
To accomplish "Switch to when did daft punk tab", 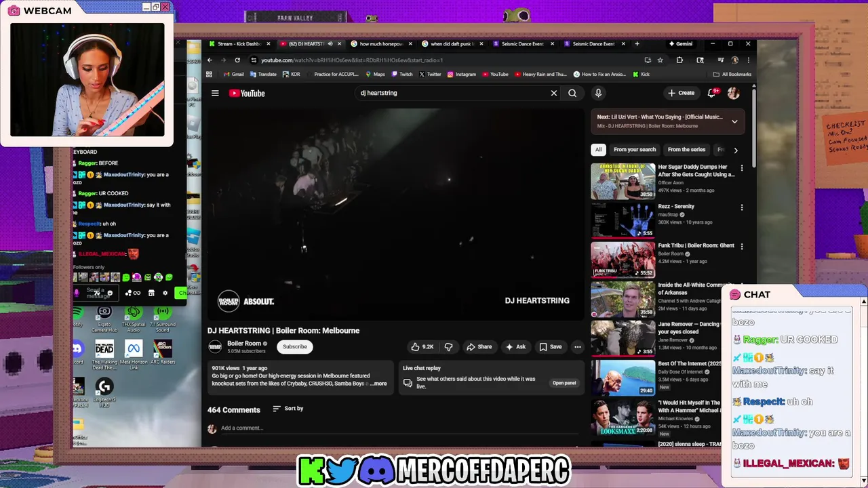I will (451, 44).
